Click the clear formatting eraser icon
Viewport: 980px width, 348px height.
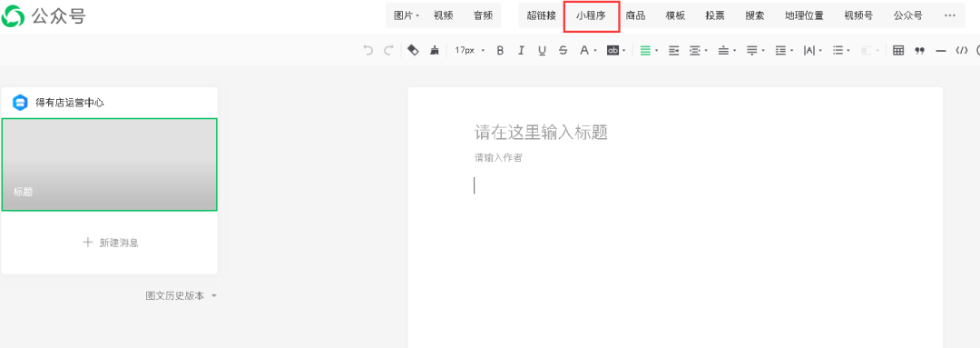click(413, 50)
